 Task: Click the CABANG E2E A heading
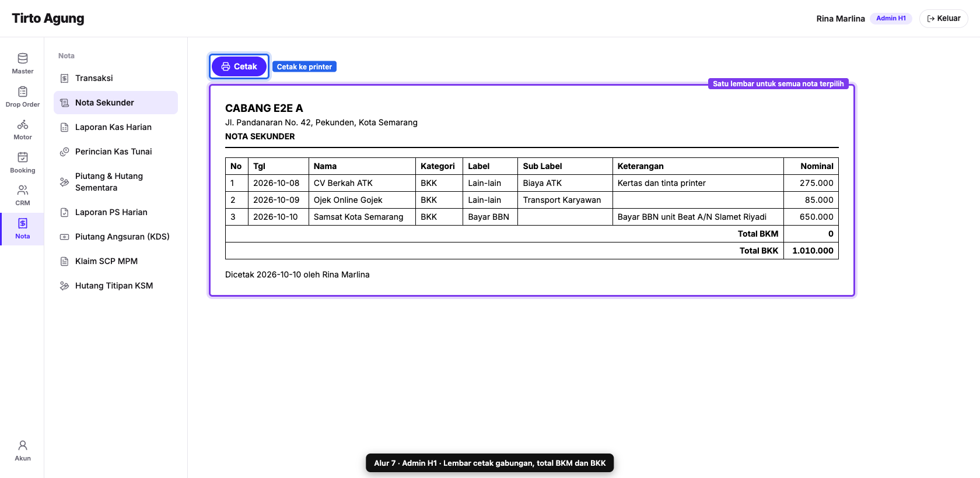pos(264,108)
